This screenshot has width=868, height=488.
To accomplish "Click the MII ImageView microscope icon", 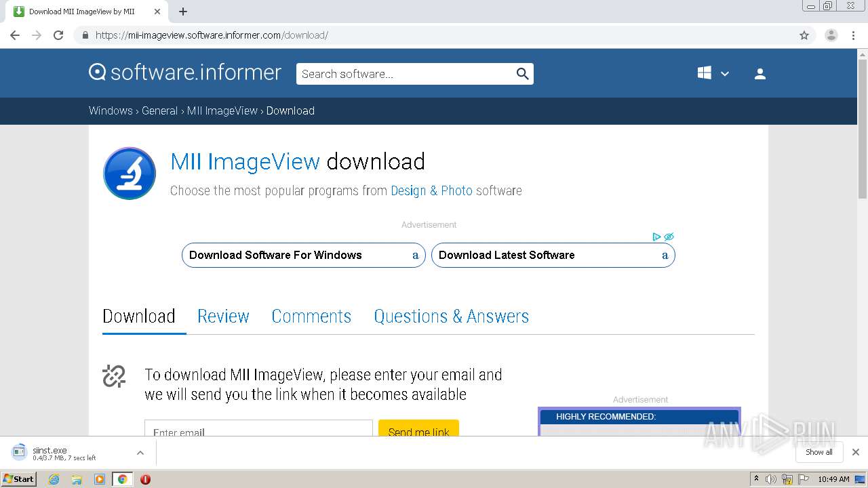I will [130, 174].
